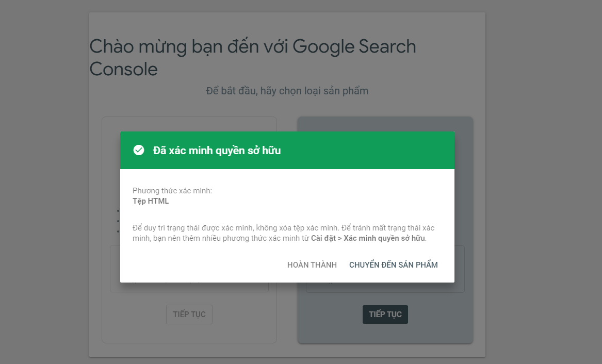Click the HOÀN THÀNH button
This screenshot has height=364, width=602.
[312, 264]
